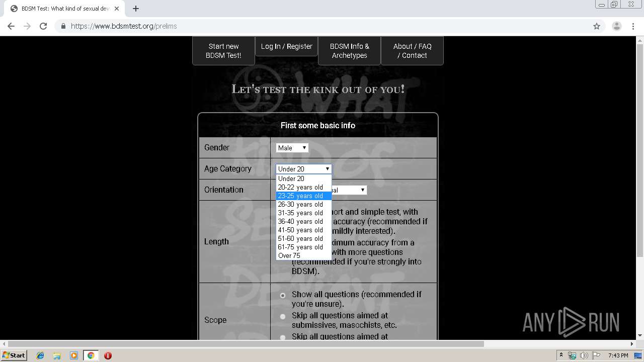Choose the Under 20 option in the list
644x362 pixels.
tap(304, 178)
